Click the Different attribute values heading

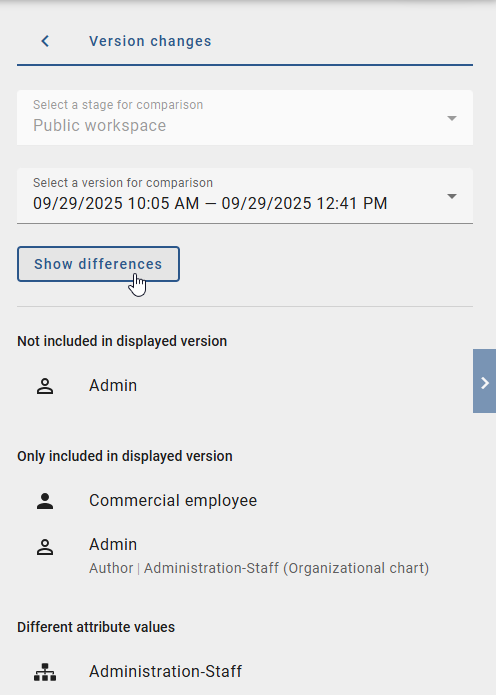click(96, 627)
